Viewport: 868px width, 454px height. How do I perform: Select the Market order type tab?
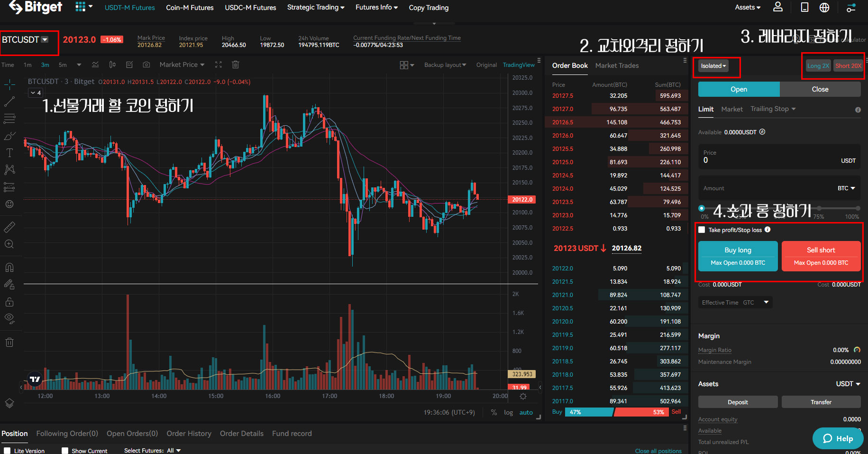coord(732,109)
